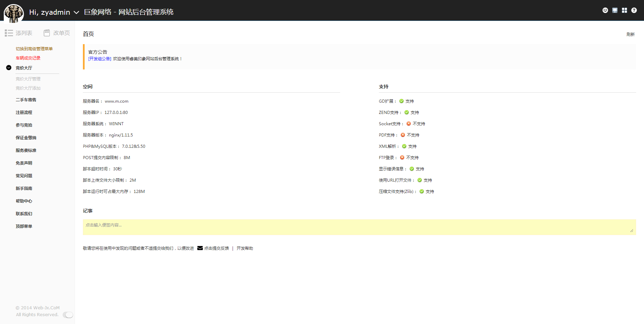Viewport: 644px width, 324px height.
Task: Select 竞价大厅 menu label
Action: click(x=24, y=68)
